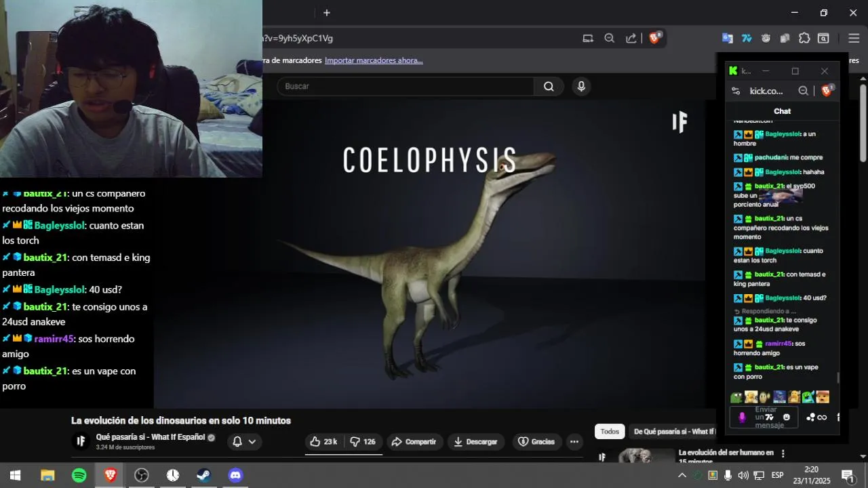
Task: Click the Compartir share button
Action: coord(414,442)
